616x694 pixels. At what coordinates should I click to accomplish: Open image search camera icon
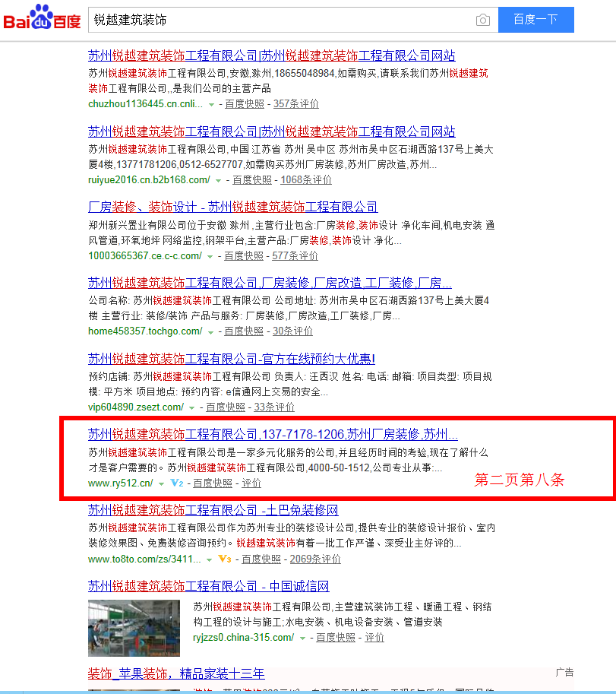483,20
